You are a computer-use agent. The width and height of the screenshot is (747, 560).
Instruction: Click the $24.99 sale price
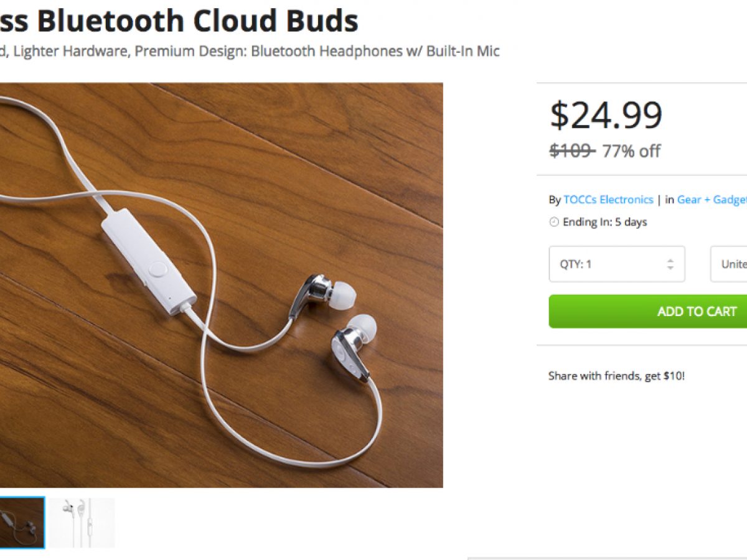[x=605, y=116]
